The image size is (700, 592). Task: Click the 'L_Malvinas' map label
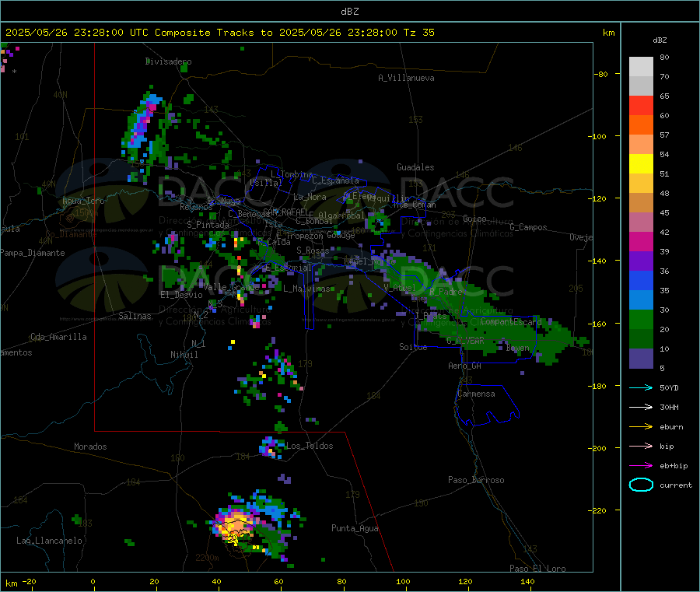(306, 289)
